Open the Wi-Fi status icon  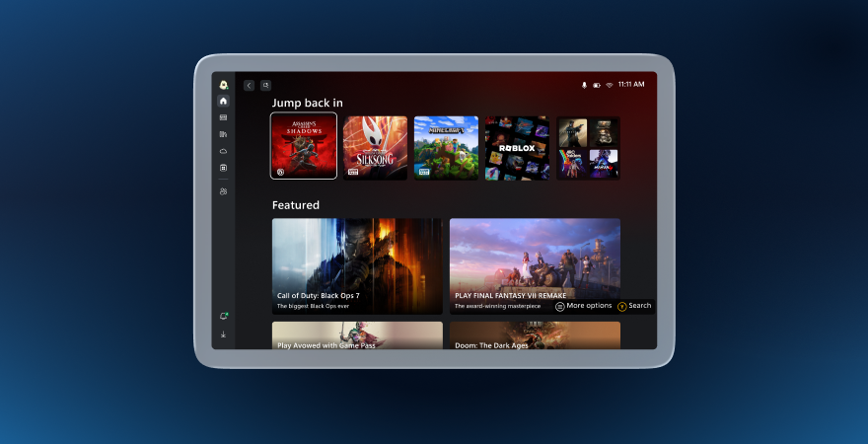tap(610, 85)
